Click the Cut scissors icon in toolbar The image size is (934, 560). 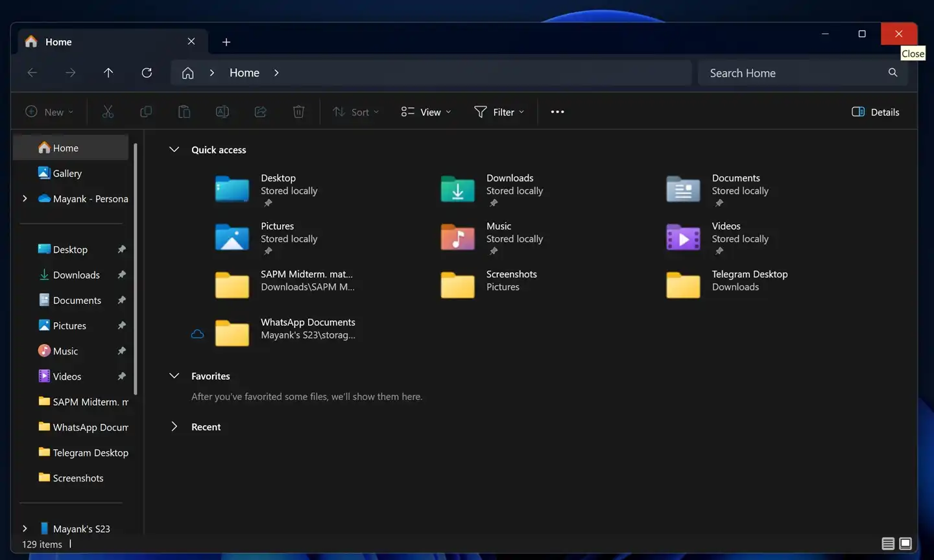pyautogui.click(x=108, y=111)
